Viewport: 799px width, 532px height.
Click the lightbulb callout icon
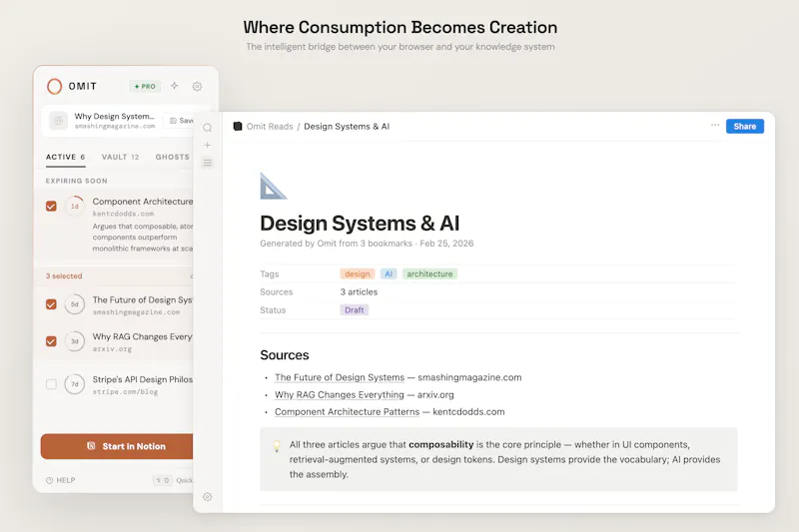click(277, 446)
